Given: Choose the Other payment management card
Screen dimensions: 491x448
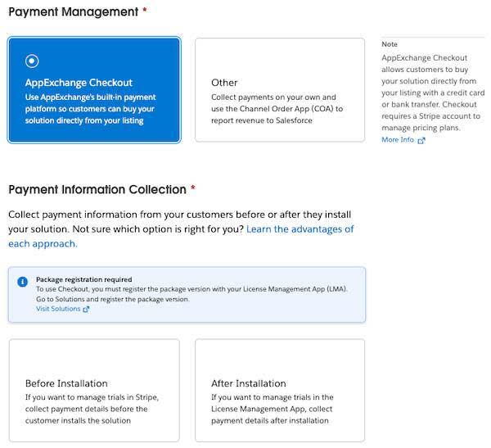Looking at the screenshot, I should pos(280,90).
